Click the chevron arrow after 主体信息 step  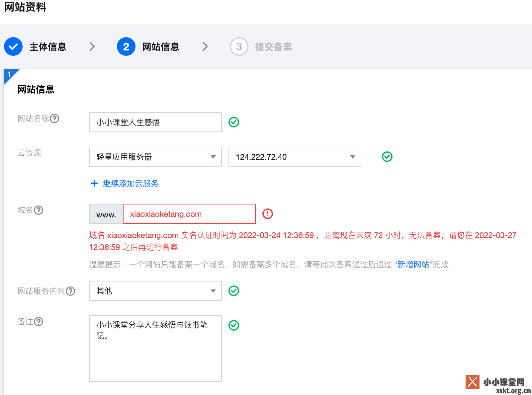[x=92, y=46]
